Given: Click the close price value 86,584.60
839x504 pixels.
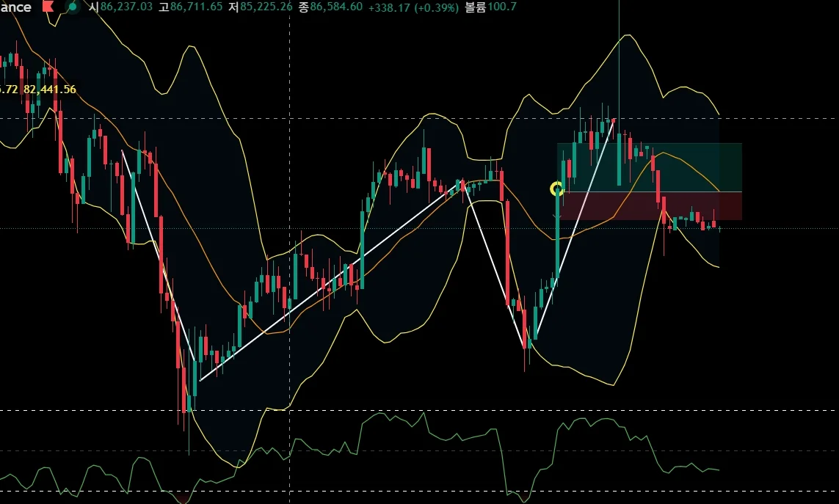Looking at the screenshot, I should pos(336,7).
